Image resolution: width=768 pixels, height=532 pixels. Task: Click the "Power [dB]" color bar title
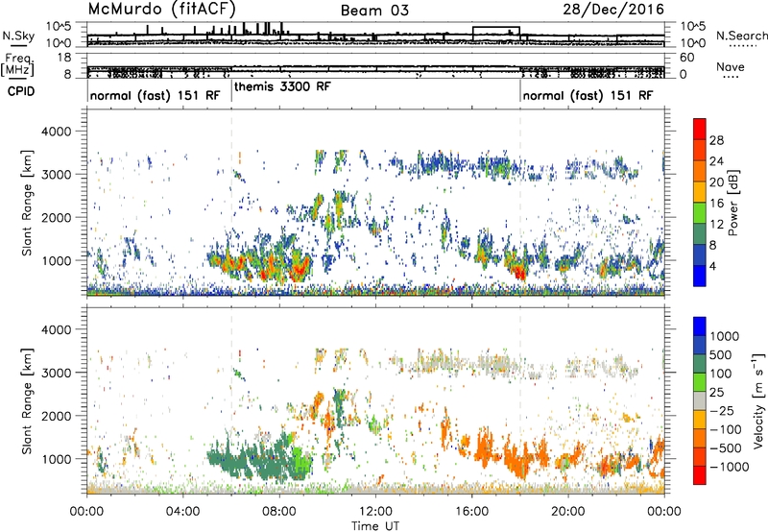pos(733,203)
